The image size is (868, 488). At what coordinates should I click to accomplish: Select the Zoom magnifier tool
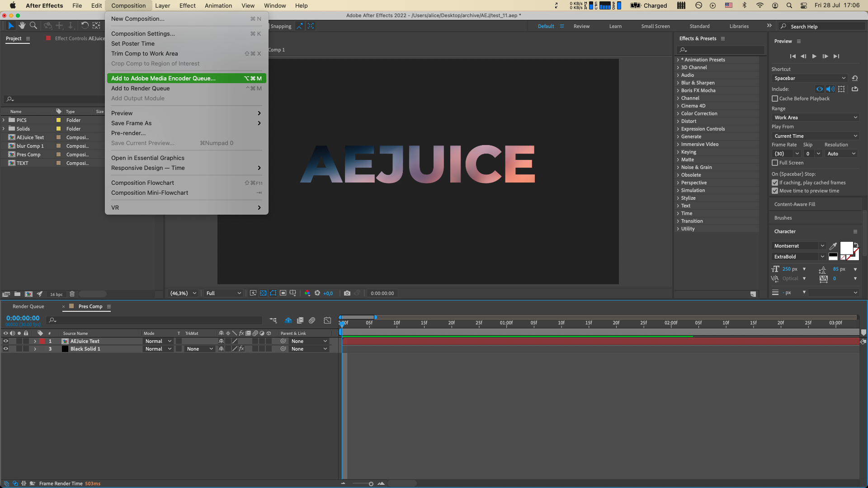tap(33, 26)
